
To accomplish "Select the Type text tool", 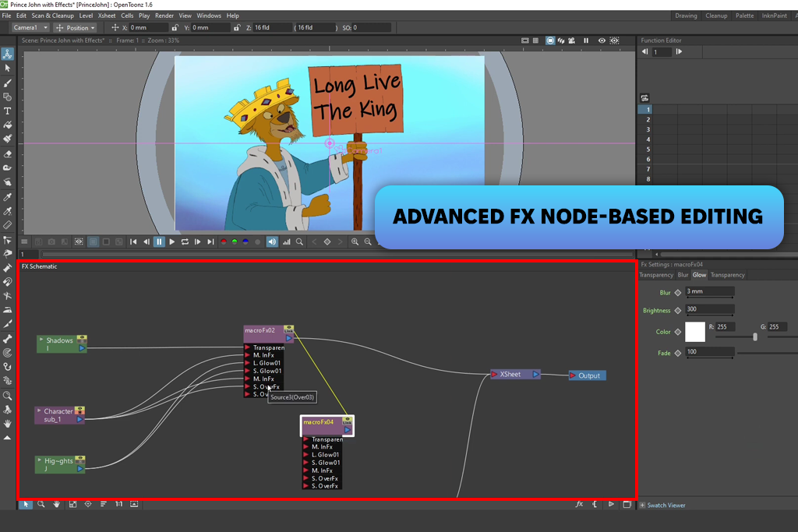I will click(8, 111).
